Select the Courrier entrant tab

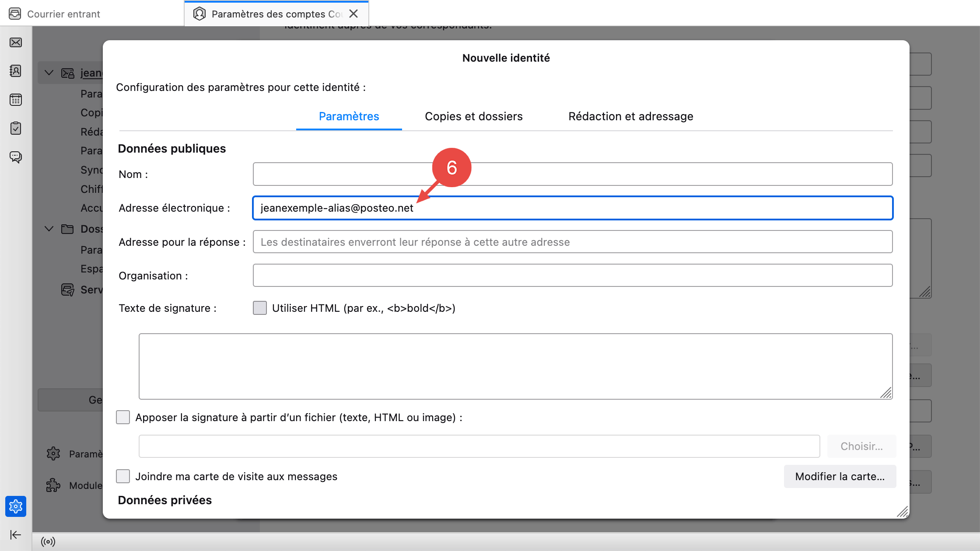pos(63,14)
